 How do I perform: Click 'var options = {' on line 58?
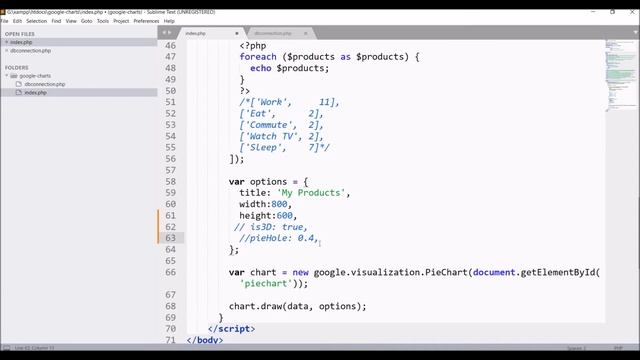point(269,182)
